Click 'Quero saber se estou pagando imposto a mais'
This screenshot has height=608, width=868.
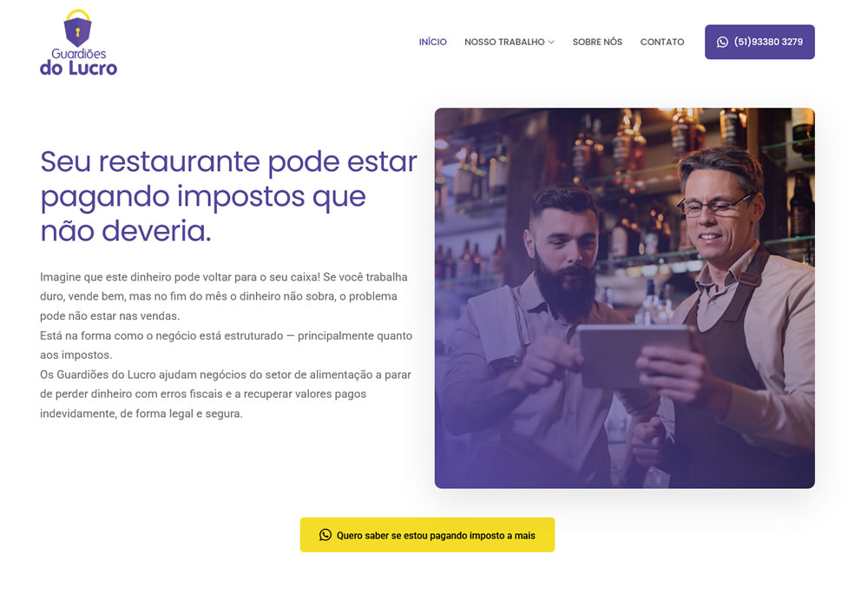[427, 535]
